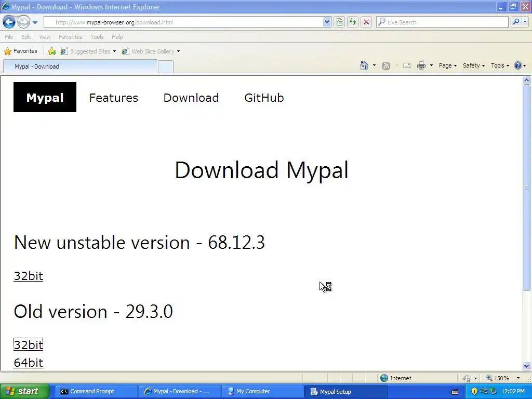
Task: Click the RSS Feeds icon
Action: (x=386, y=66)
